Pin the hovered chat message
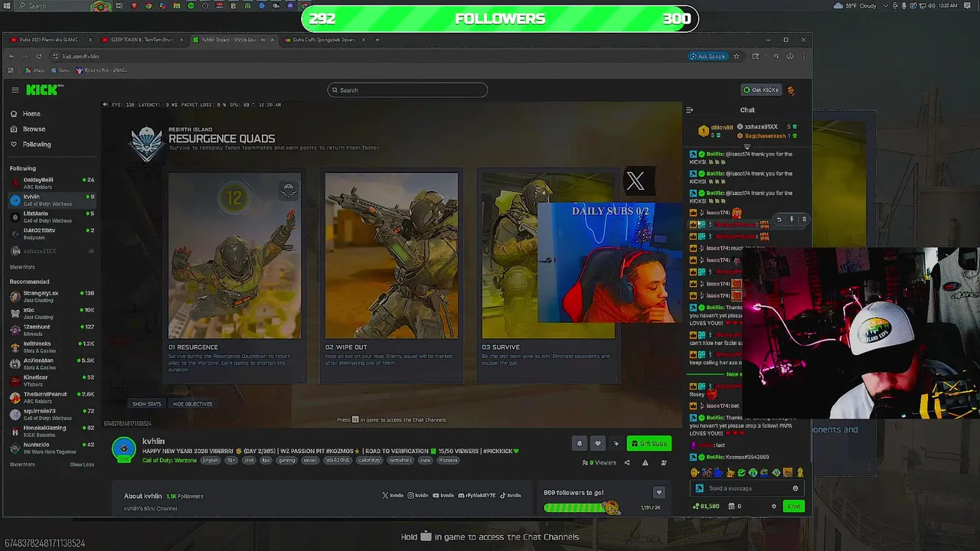This screenshot has width=980, height=551. coord(792,220)
